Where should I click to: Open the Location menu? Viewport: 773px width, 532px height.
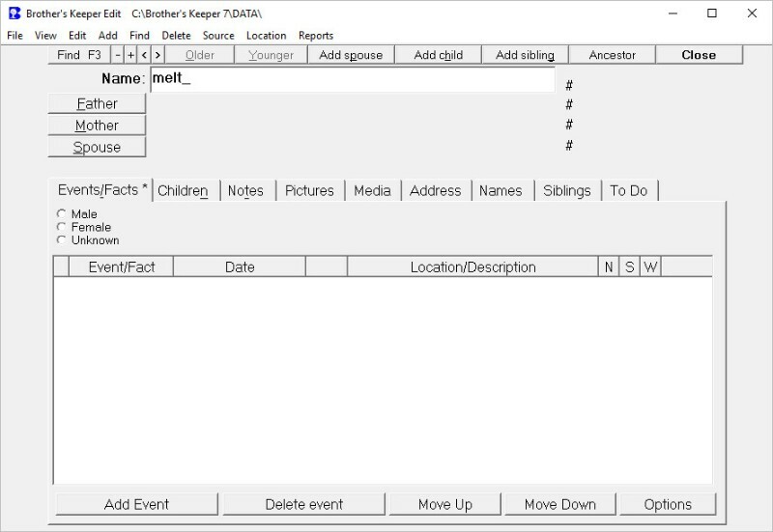[266, 36]
